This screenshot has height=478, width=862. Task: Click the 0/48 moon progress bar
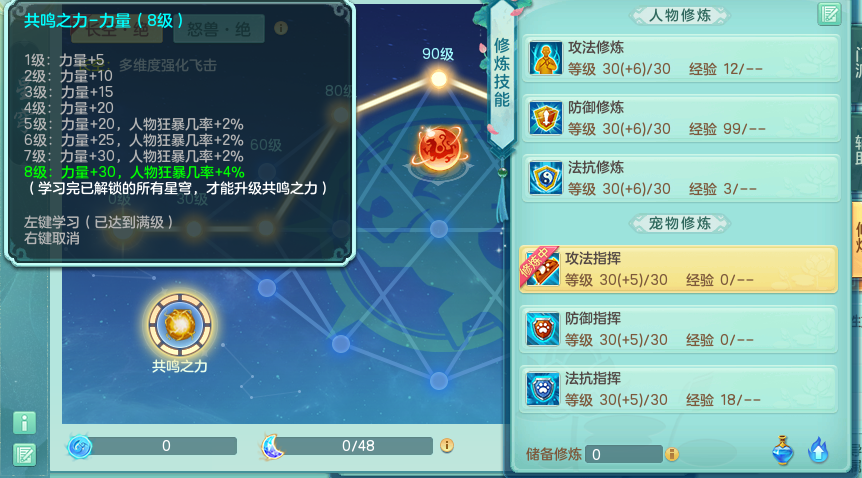357,446
